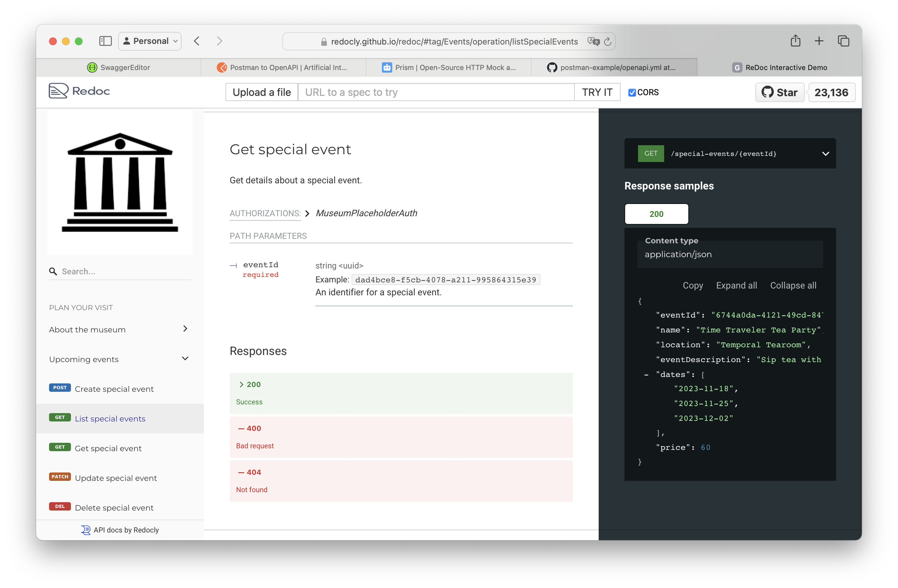The height and width of the screenshot is (588, 898).
Task: Select the PATCH badge beside Update special event
Action: pos(60,477)
